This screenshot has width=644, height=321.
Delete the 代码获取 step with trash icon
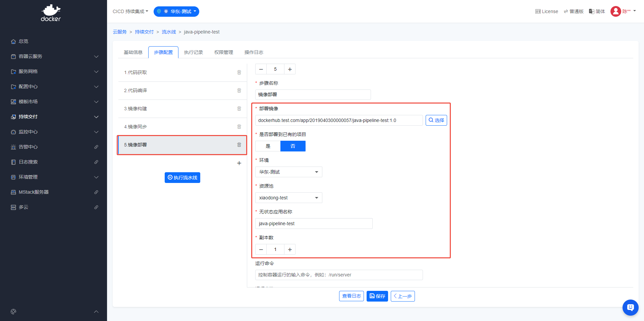239,72
